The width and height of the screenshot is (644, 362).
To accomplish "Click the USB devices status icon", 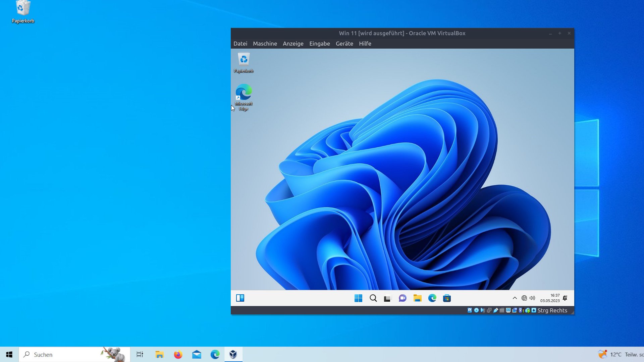I will coord(496,310).
